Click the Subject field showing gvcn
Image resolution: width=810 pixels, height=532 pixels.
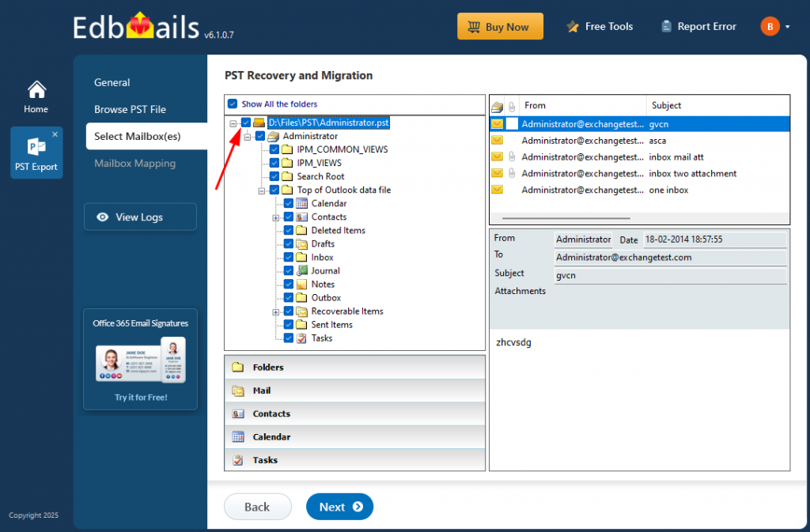671,276
